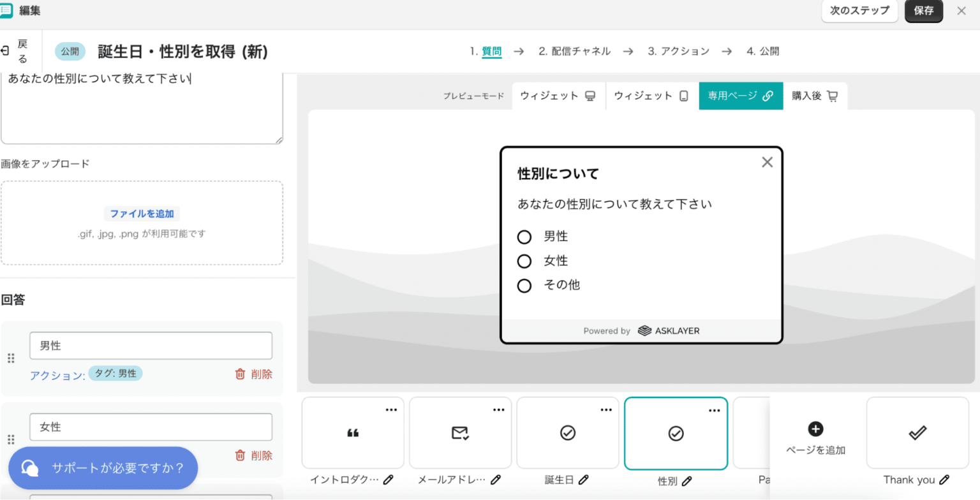Click inside the 女性 answer input field
Image resolution: width=980 pixels, height=500 pixels.
click(x=151, y=427)
